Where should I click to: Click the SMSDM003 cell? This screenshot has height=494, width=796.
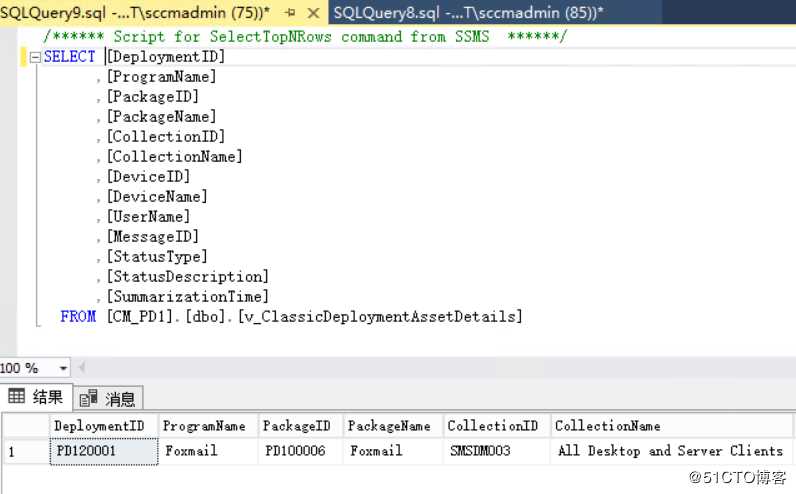click(x=497, y=451)
